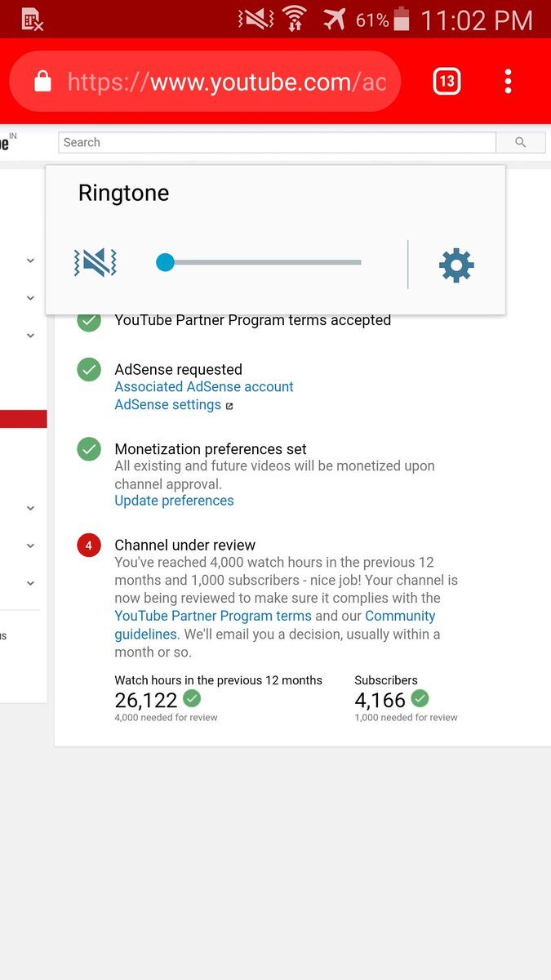Click the Ringtone panel title
The height and width of the screenshot is (980, 551).
tap(123, 193)
